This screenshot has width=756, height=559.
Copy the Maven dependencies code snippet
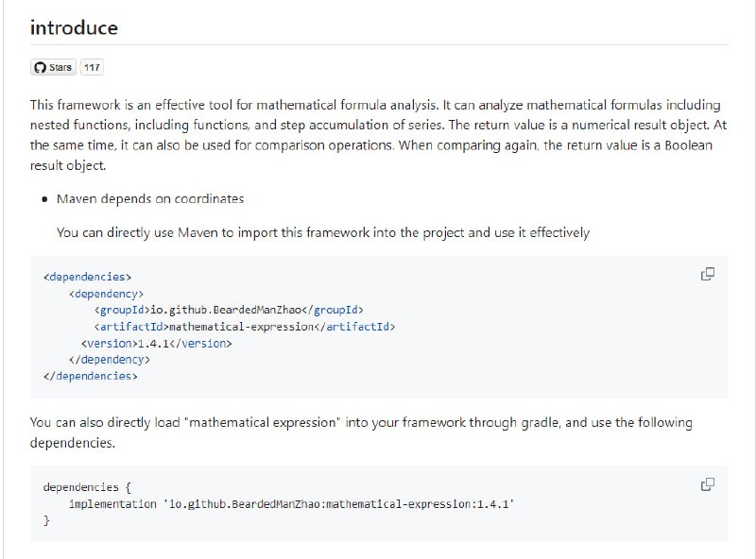pyautogui.click(x=707, y=275)
